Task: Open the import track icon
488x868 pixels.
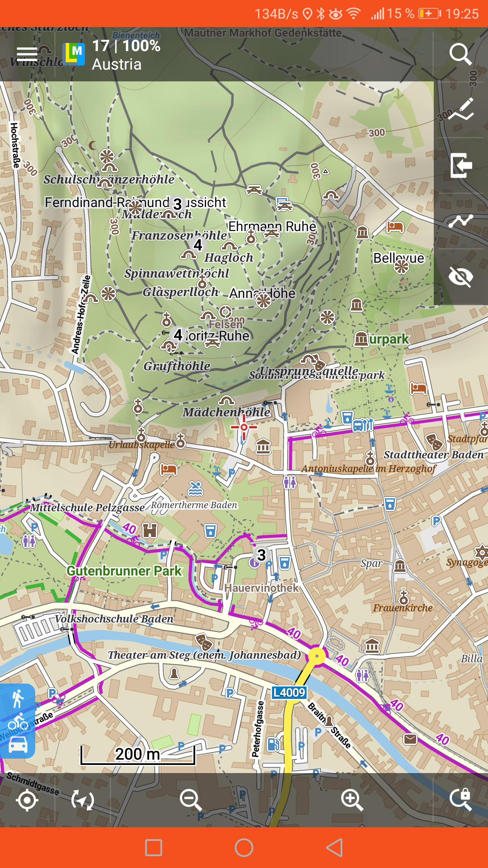Action: point(460,165)
